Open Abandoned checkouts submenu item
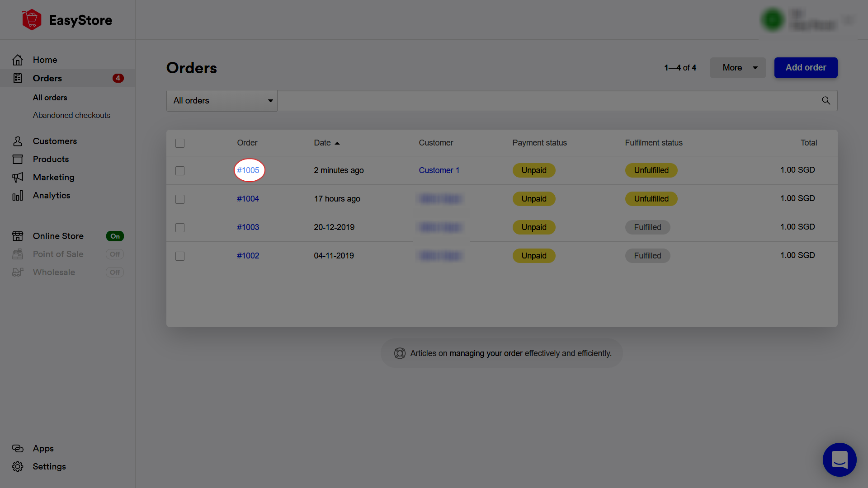The width and height of the screenshot is (868, 488). click(x=71, y=115)
